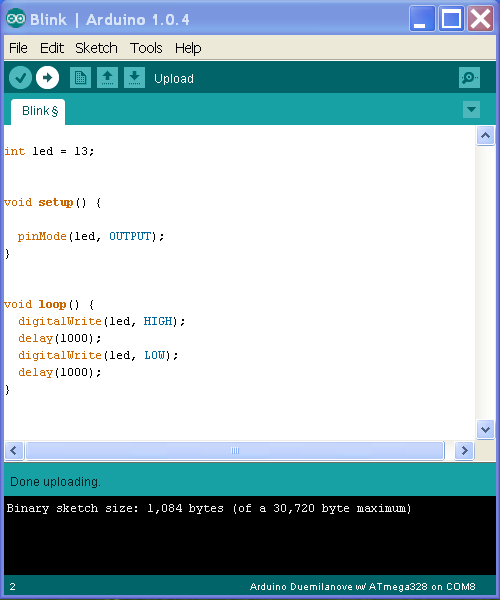Open the Edit menu
This screenshot has height=600, width=500.
pos(52,48)
